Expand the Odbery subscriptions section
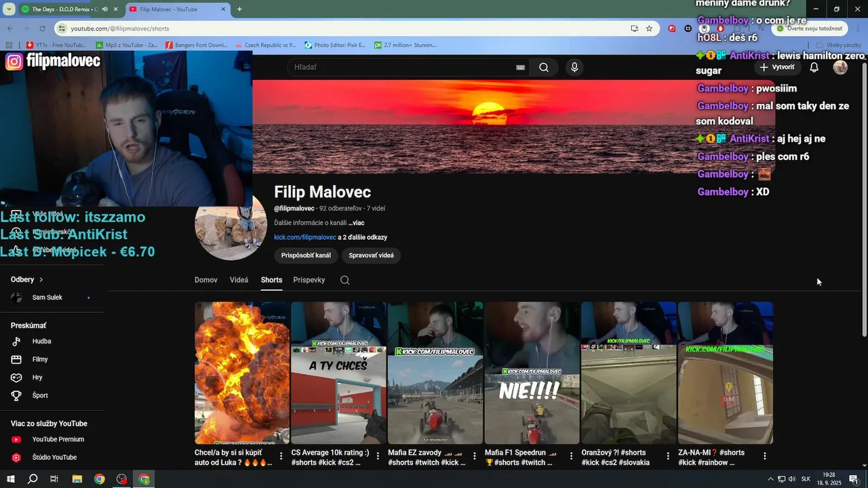Image resolution: width=868 pixels, height=488 pixels. tap(27, 279)
